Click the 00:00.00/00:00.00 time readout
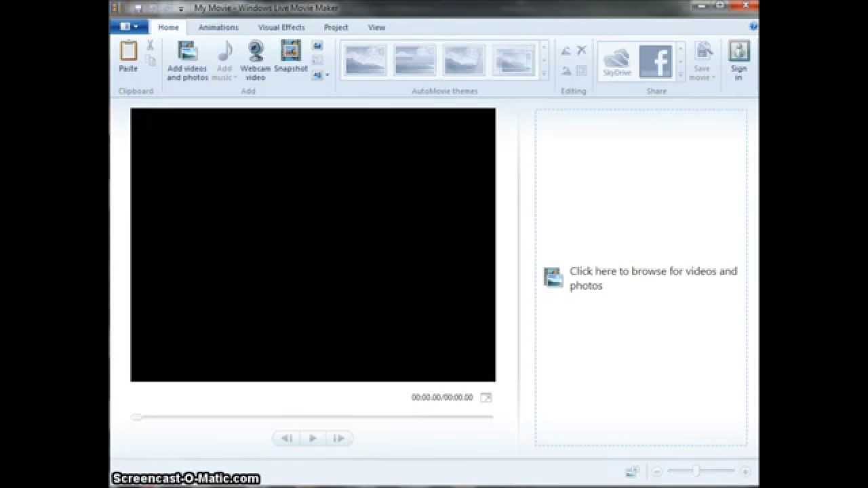 [x=442, y=398]
